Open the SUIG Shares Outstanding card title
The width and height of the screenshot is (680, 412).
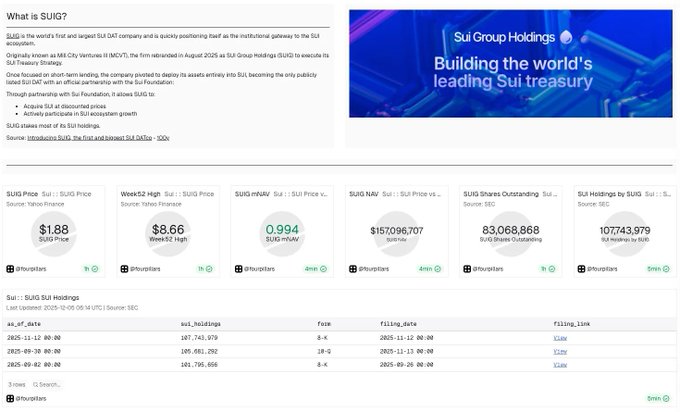(501, 194)
